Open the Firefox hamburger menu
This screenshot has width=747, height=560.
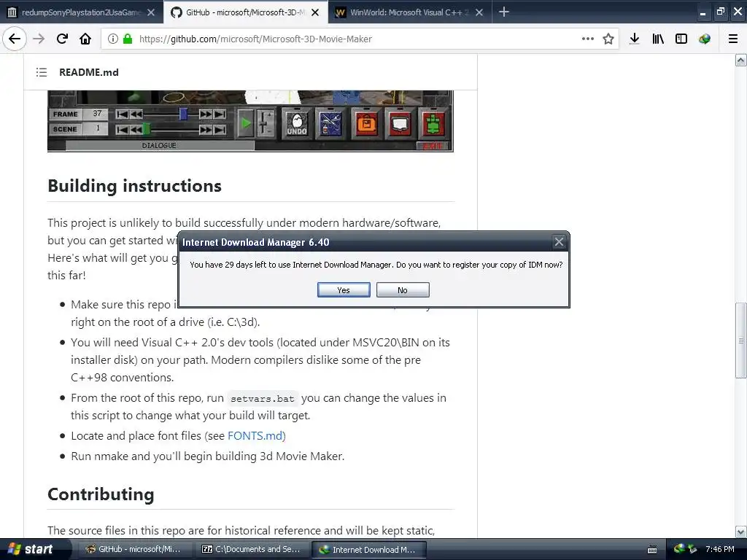(733, 39)
